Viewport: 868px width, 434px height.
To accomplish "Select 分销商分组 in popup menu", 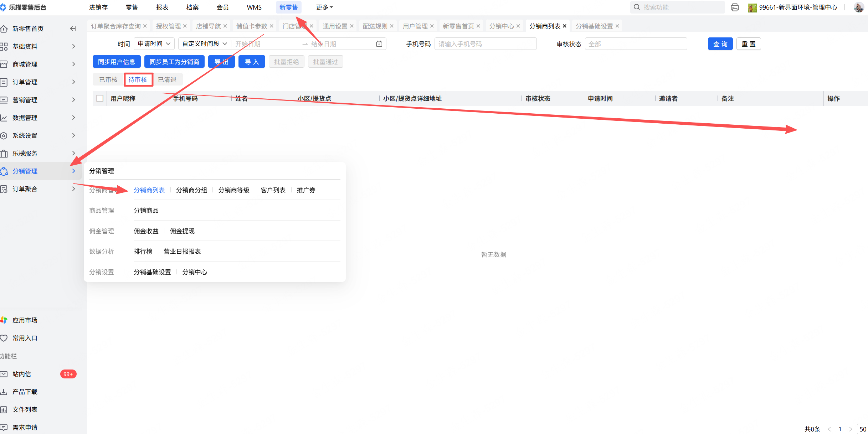I will [191, 190].
